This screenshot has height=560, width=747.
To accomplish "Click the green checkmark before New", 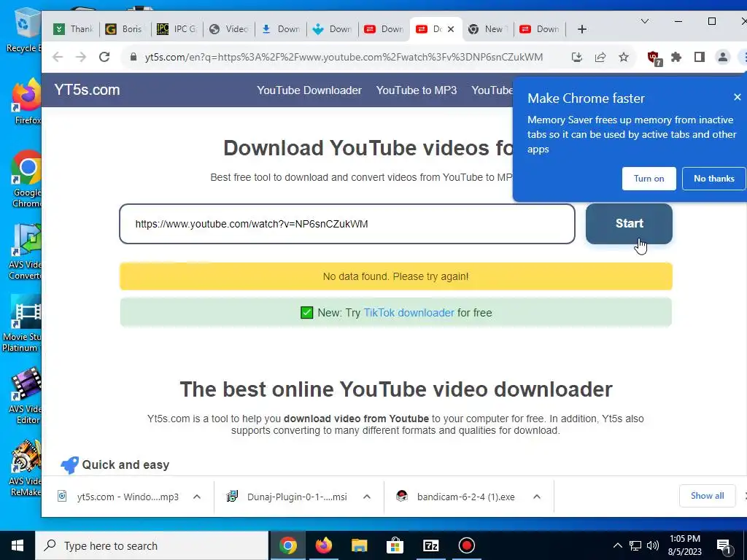I will pos(307,313).
